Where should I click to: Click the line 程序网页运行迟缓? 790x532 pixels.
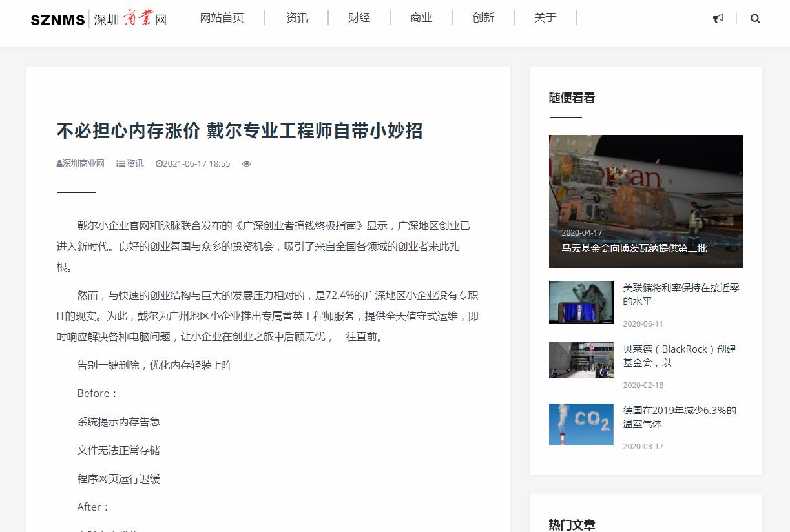coord(119,479)
